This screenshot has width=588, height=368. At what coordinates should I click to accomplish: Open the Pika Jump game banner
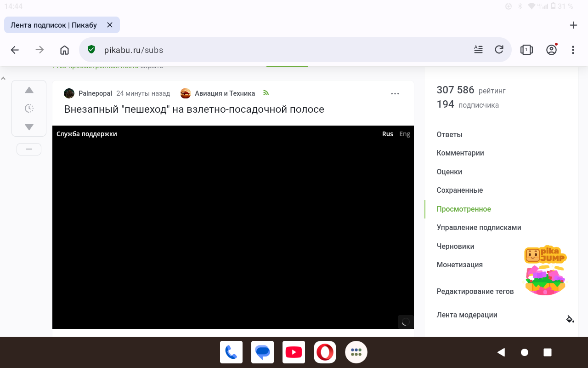pyautogui.click(x=545, y=270)
